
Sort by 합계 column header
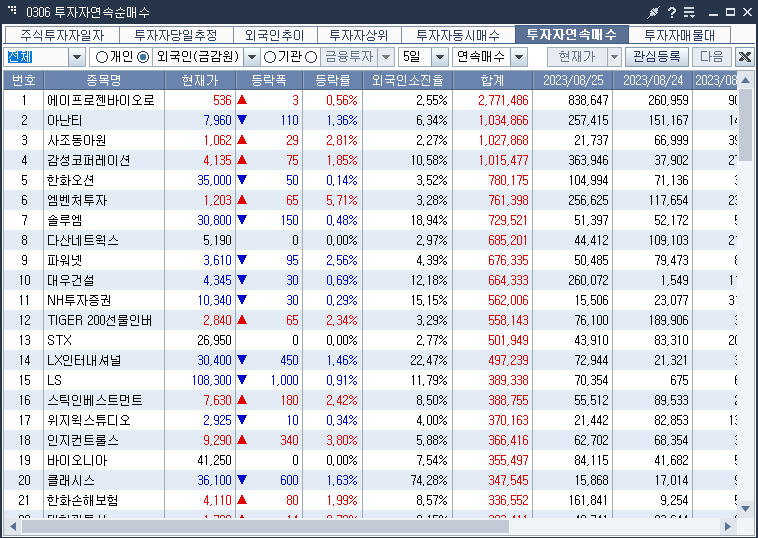pos(493,80)
